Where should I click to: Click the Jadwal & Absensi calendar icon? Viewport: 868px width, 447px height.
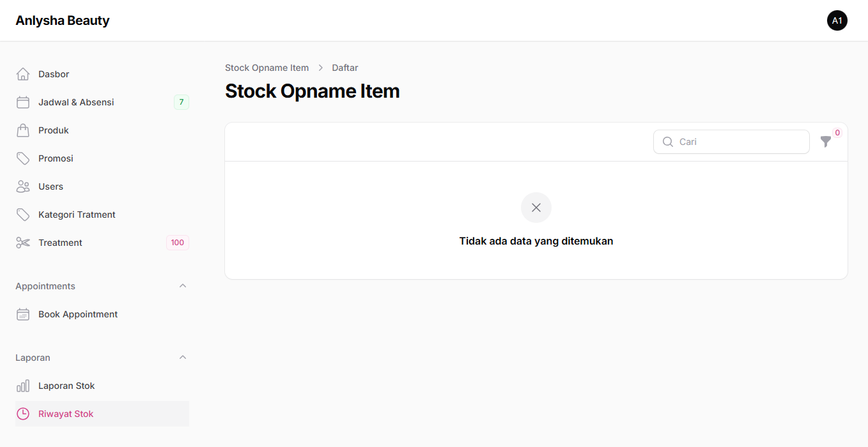(x=23, y=102)
